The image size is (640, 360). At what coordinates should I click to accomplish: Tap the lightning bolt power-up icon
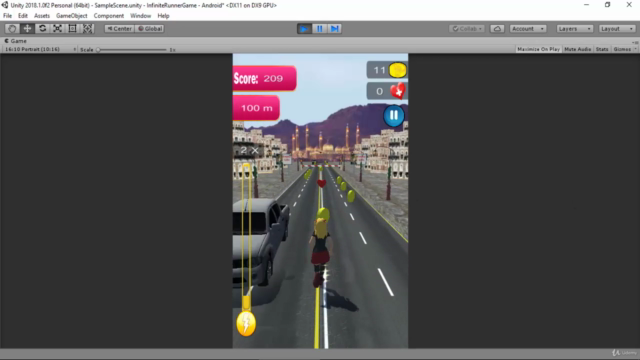246,324
